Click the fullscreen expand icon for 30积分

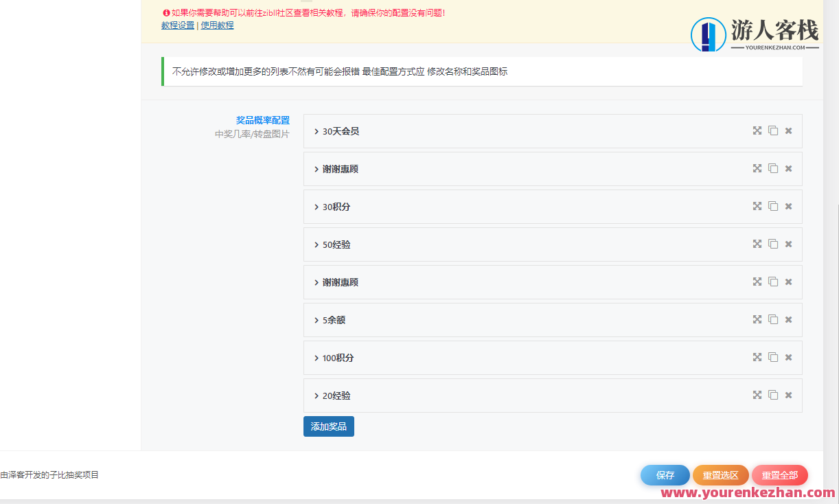click(757, 206)
